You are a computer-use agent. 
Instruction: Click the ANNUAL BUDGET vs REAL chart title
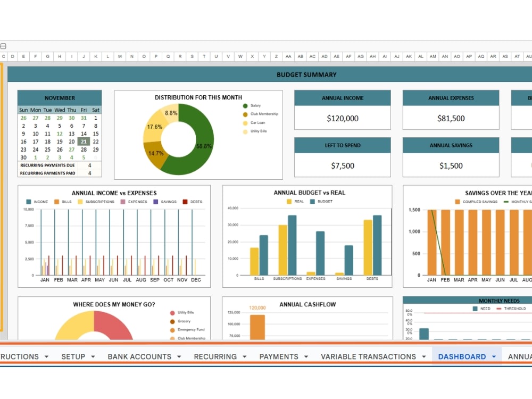pos(310,193)
